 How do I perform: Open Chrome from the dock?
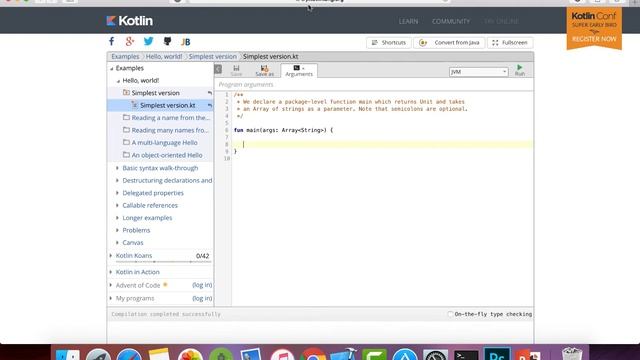[313, 354]
